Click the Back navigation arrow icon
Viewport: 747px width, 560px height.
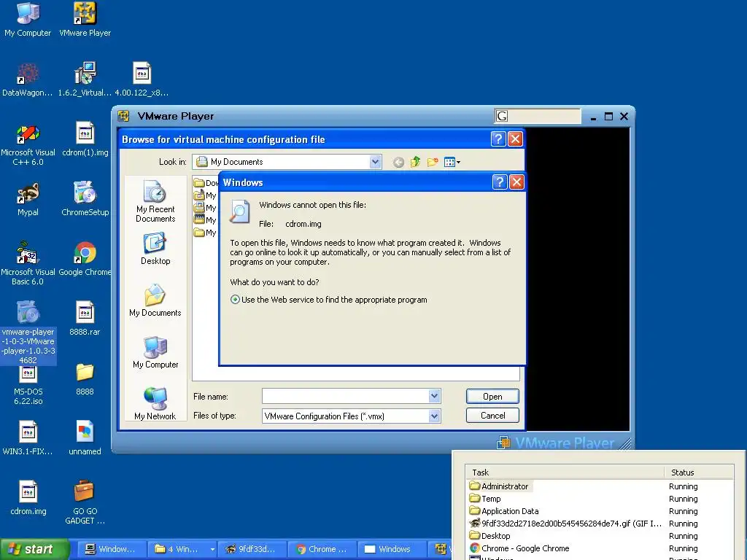398,163
